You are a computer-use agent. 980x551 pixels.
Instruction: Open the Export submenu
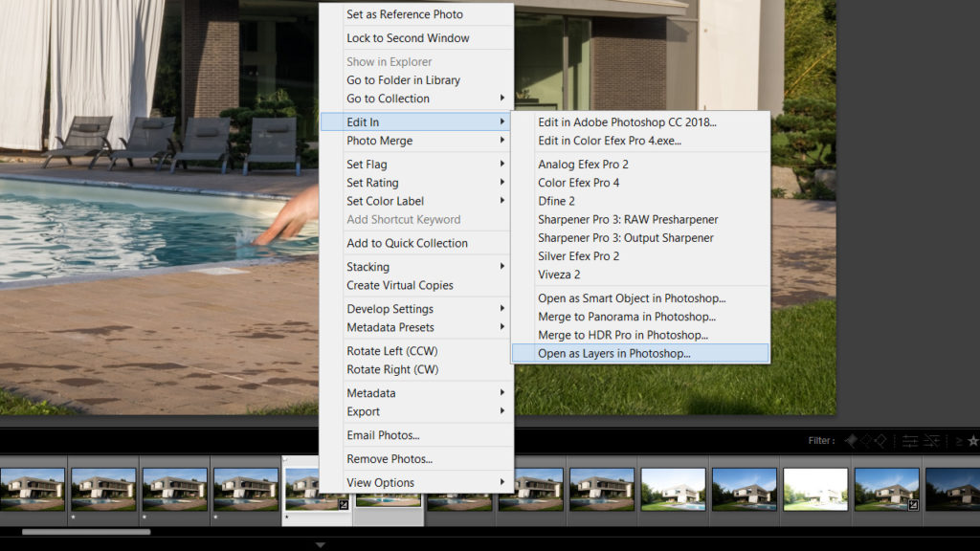click(416, 411)
